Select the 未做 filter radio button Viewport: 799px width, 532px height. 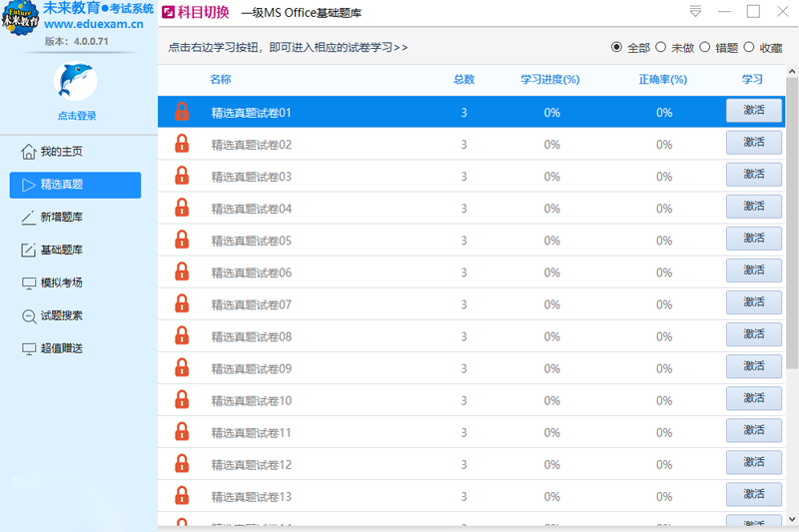coord(660,47)
